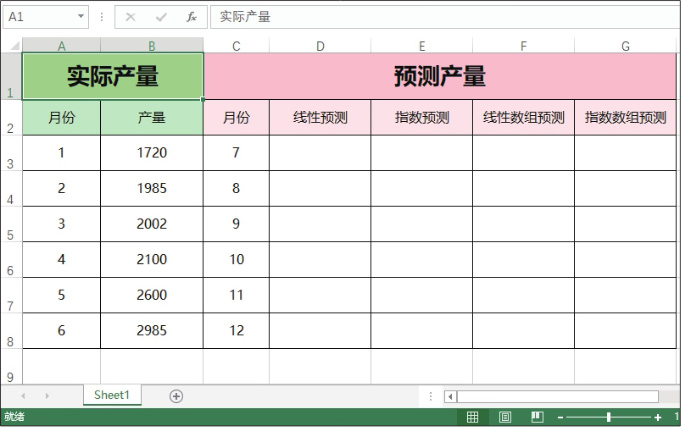Click the formula bar resize dots handle
Screen dimensions: 681x427
pyautogui.click(x=102, y=17)
